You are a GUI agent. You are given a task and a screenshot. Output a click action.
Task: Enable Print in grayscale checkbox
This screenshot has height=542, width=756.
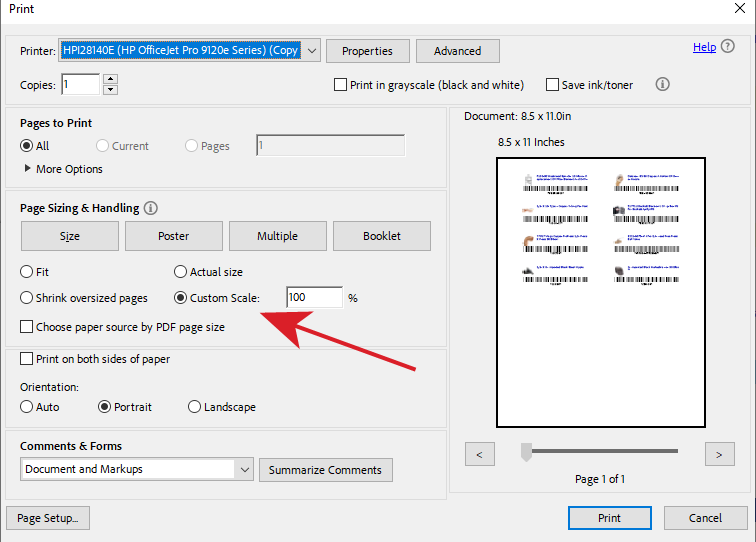pyautogui.click(x=341, y=85)
